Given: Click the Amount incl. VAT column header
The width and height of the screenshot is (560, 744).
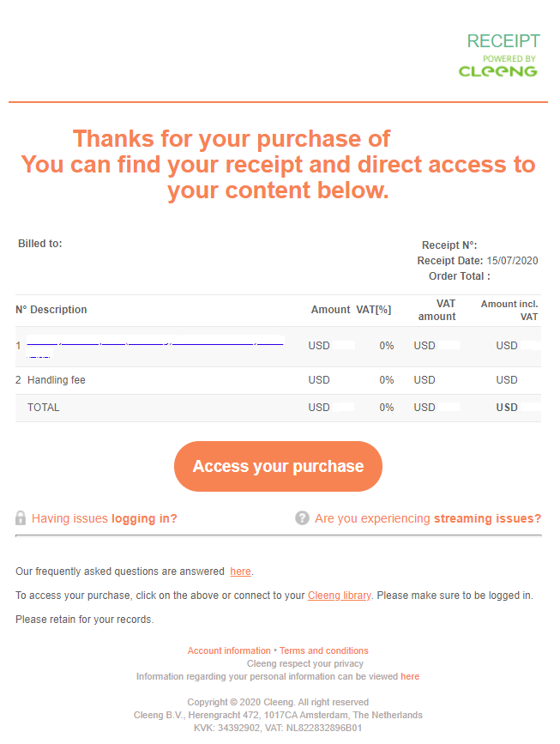Looking at the screenshot, I should pyautogui.click(x=509, y=310).
